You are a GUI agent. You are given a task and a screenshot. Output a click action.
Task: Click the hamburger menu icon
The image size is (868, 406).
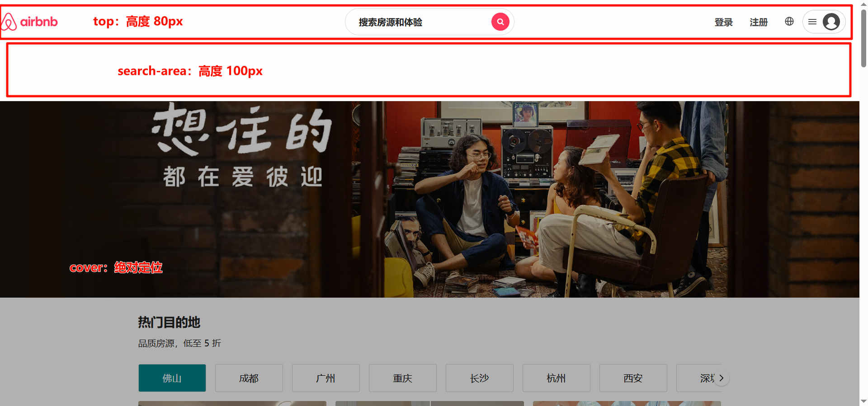click(x=812, y=22)
